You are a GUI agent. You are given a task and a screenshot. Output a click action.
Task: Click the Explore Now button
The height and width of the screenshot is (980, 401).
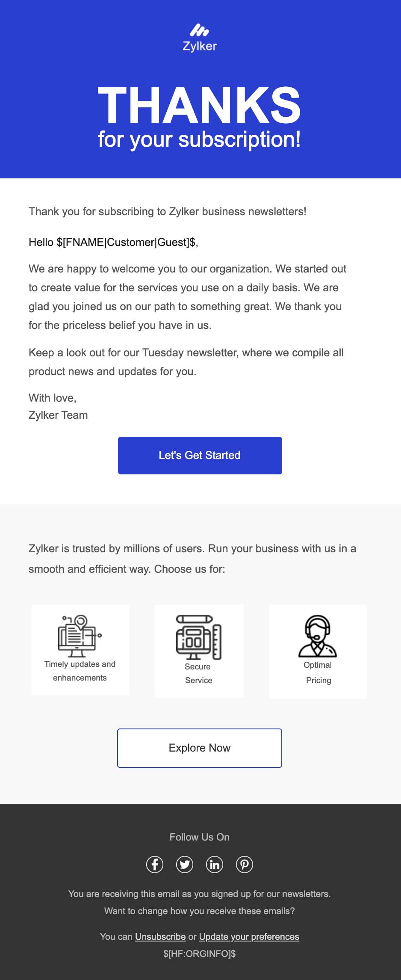pyautogui.click(x=200, y=748)
